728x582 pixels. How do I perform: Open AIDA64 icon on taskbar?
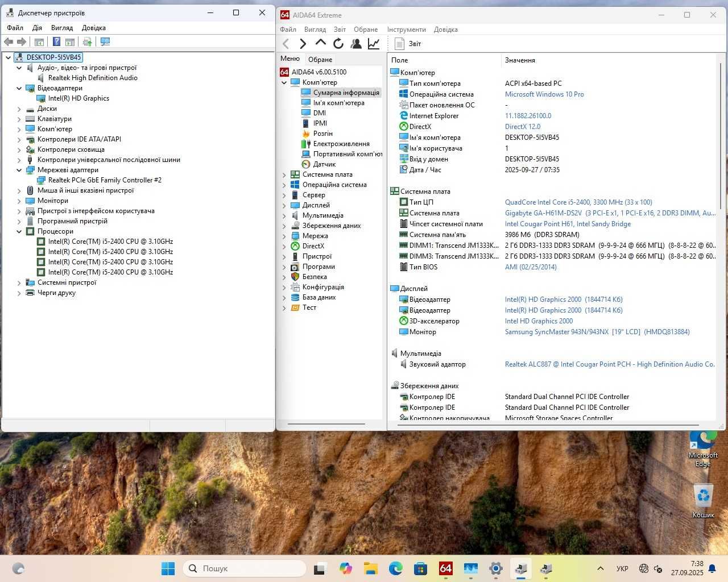tap(445, 568)
